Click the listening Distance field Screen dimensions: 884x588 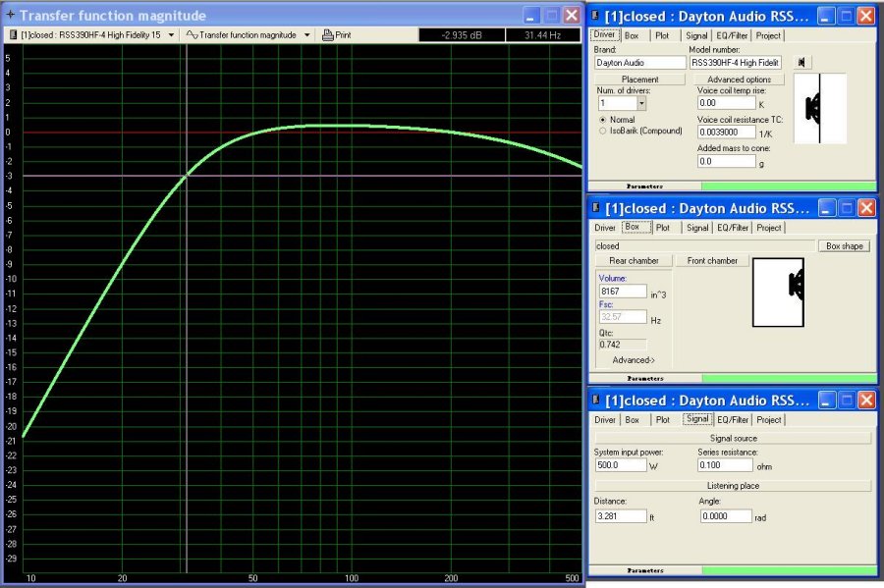(x=621, y=516)
